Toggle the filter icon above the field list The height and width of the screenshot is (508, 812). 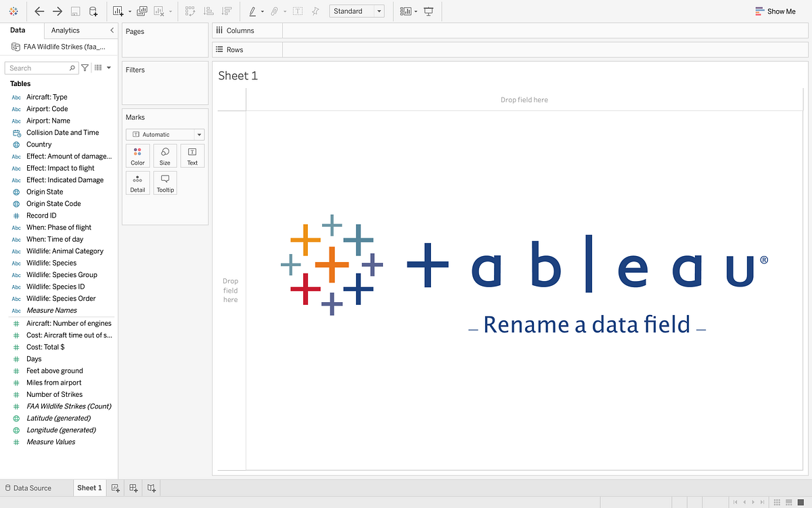click(x=85, y=67)
